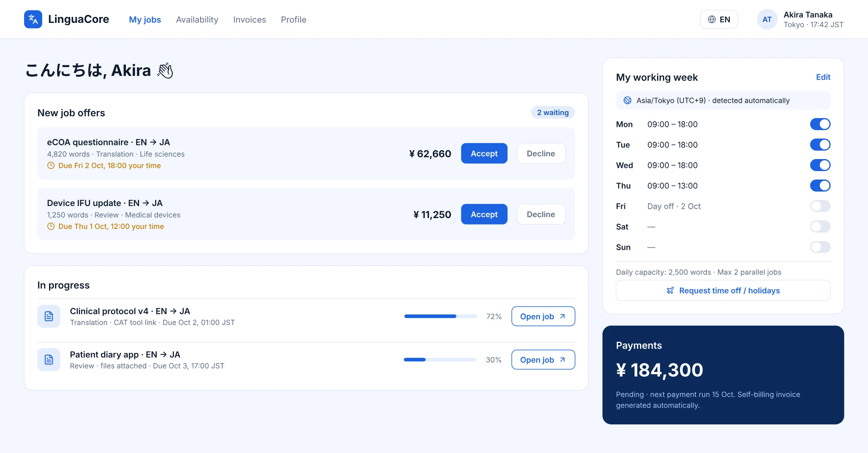Click 'Due Fri 2 Oct, 18:00 your time'
Image resolution: width=868 pixels, height=453 pixels.
[110, 165]
